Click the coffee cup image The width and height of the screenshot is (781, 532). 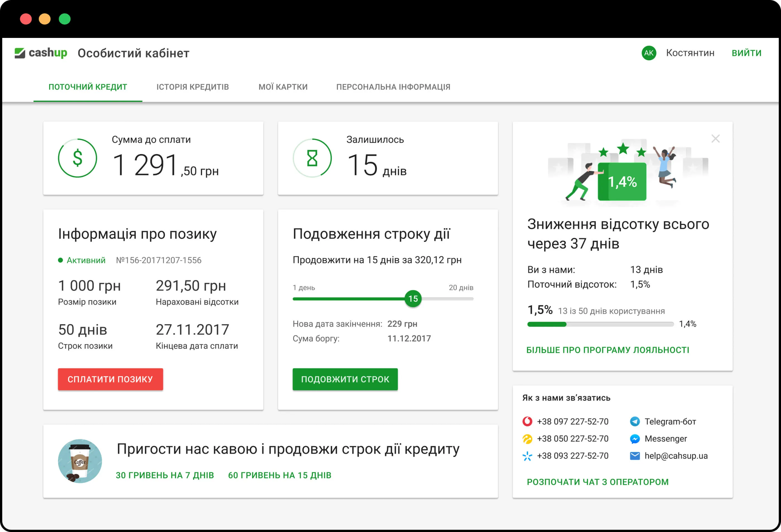click(80, 461)
